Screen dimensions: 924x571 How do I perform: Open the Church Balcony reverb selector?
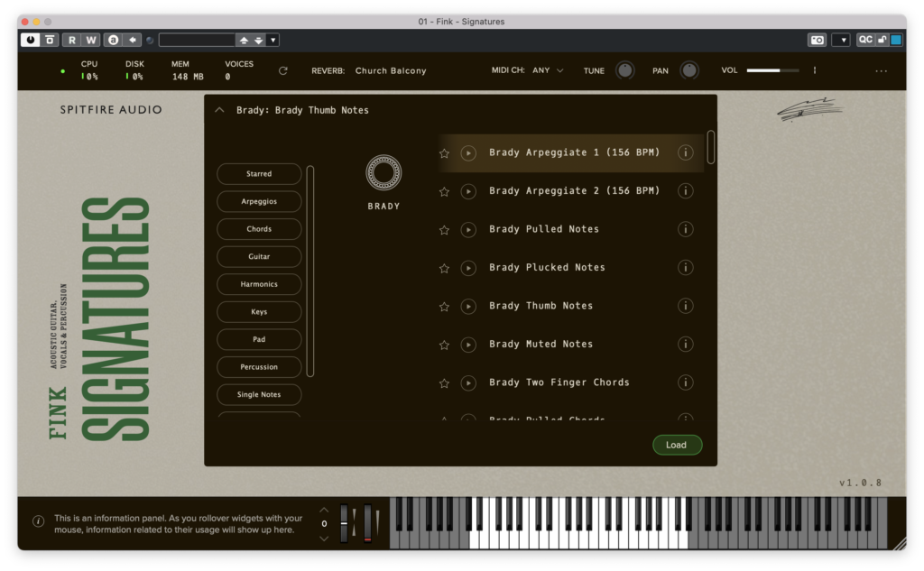tap(390, 70)
